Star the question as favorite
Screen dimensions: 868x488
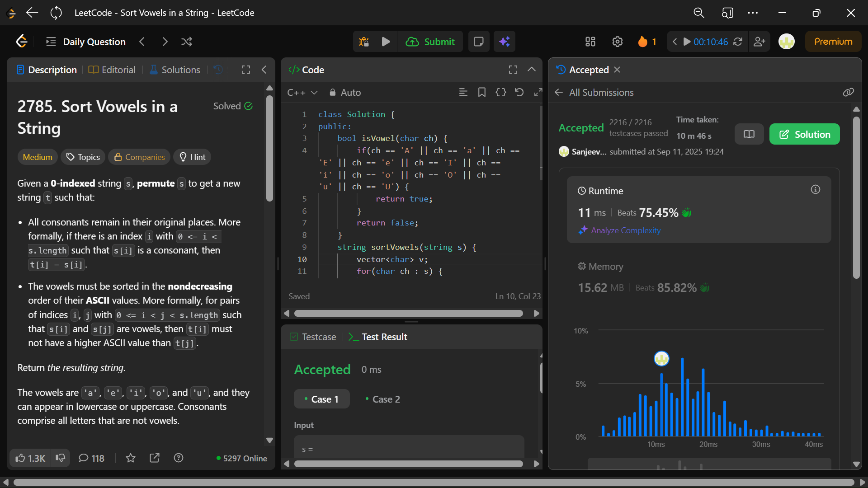tap(131, 458)
